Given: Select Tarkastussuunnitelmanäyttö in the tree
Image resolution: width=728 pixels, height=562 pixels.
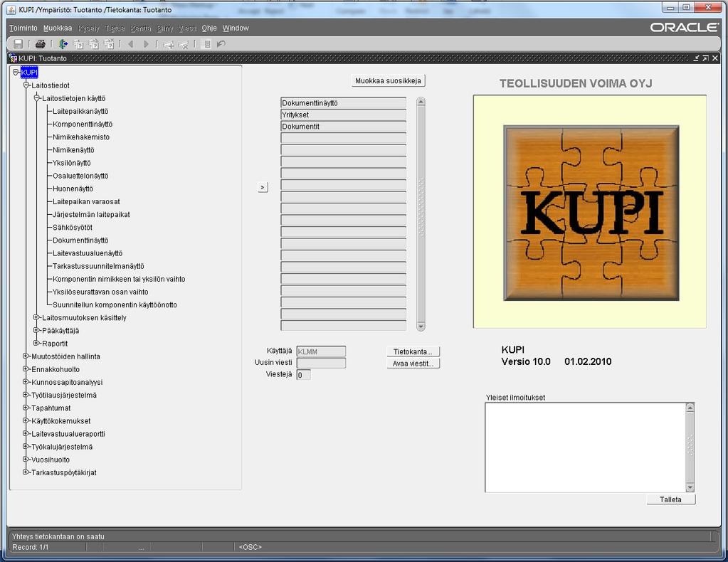Looking at the screenshot, I should tap(98, 266).
